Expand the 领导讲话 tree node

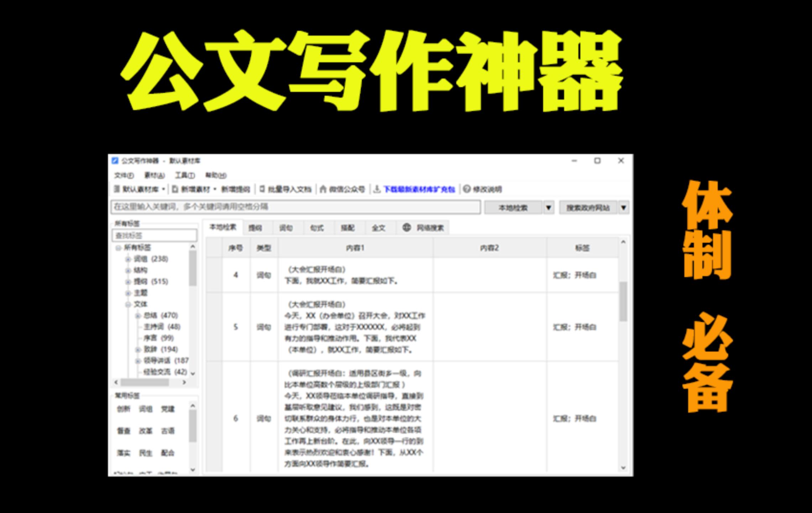[x=138, y=361]
